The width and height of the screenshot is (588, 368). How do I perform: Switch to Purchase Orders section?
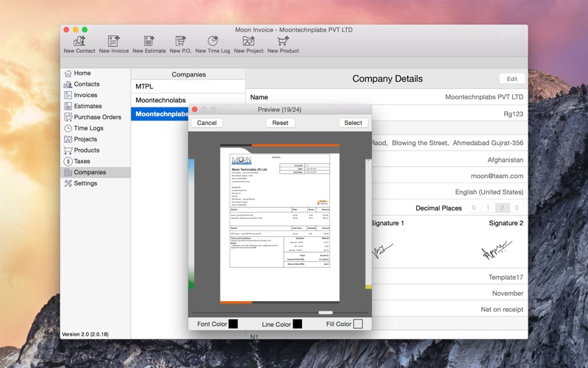98,117
